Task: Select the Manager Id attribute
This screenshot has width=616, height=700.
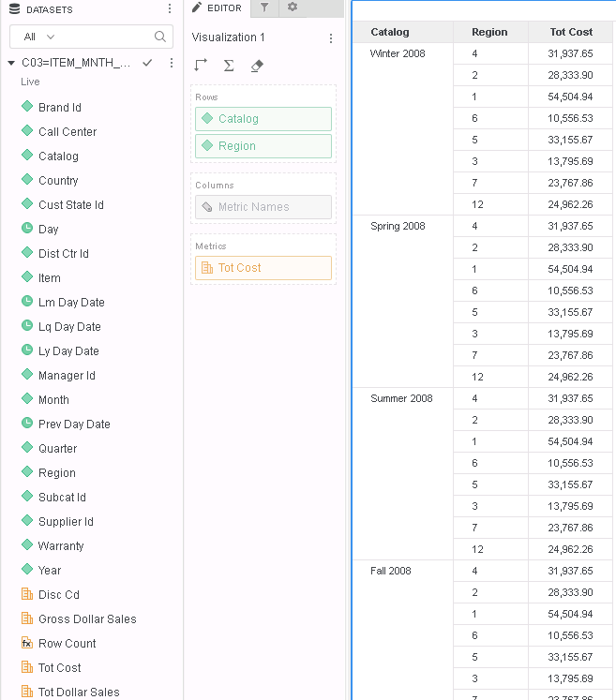Action: pos(67,376)
